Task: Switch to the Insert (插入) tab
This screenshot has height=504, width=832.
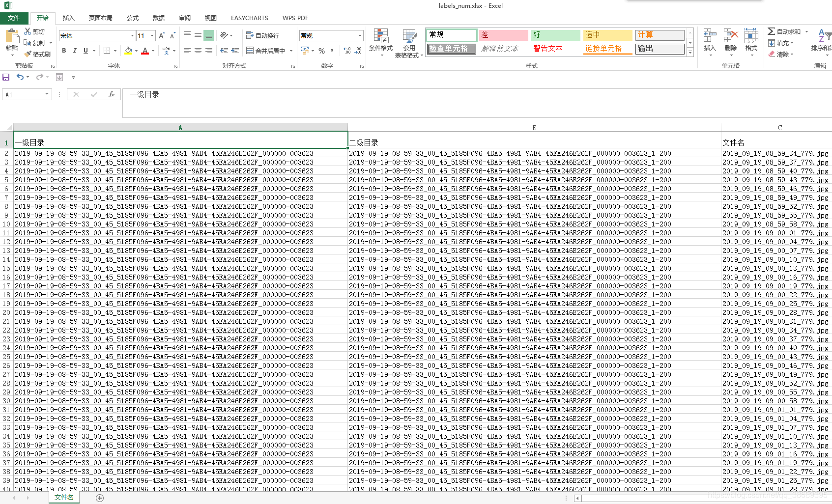Action: click(x=68, y=18)
